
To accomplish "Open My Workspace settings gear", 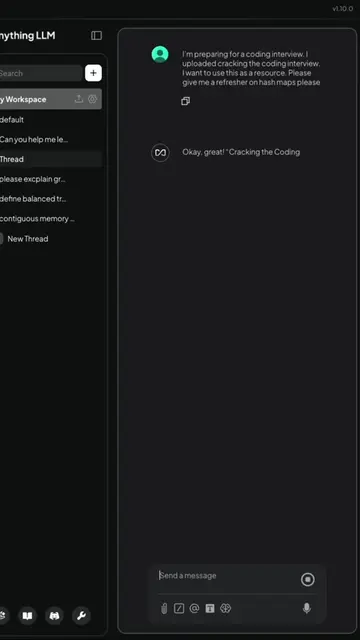I will [x=93, y=99].
